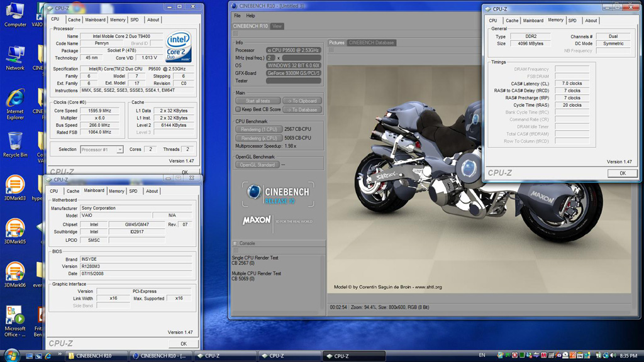
Task: Switch to the SPD tab in memory CPU-Z window
Action: pyautogui.click(x=572, y=20)
